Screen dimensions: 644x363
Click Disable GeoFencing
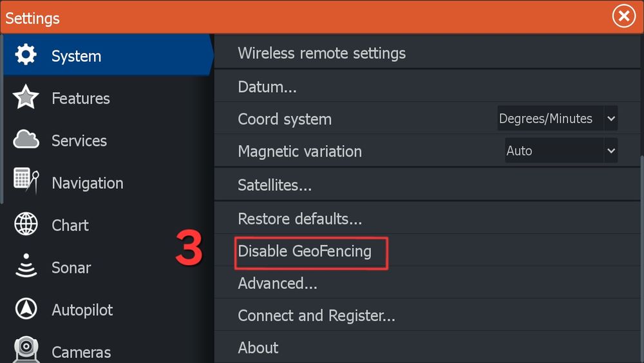[305, 251]
